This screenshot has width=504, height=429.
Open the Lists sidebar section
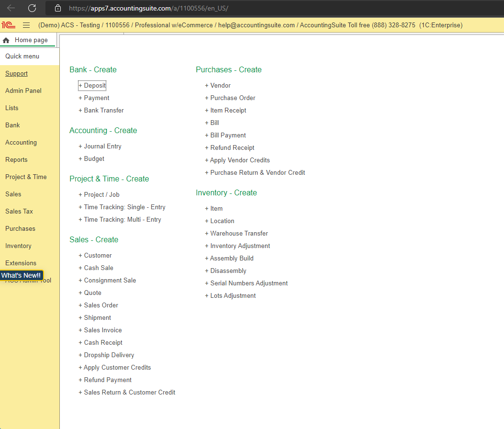click(11, 108)
